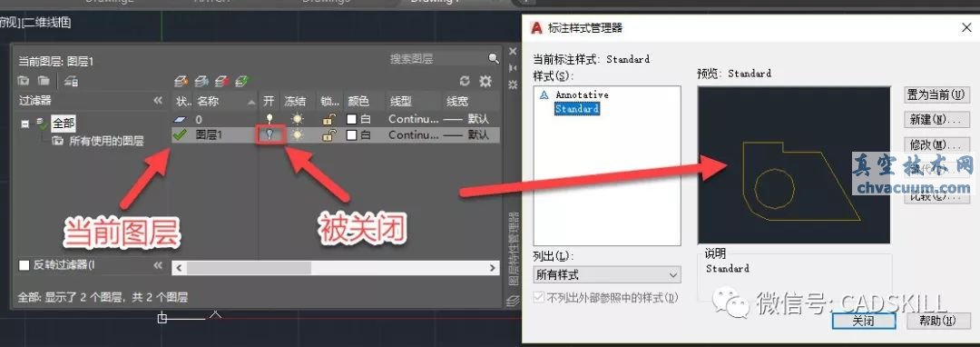Click the search layer magnifier icon
980x347 pixels.
point(494,58)
